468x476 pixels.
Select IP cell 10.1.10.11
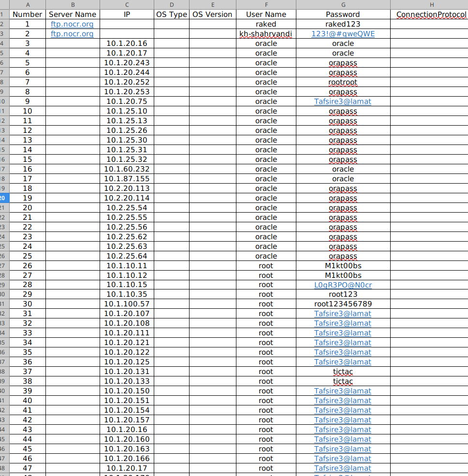coord(127,266)
